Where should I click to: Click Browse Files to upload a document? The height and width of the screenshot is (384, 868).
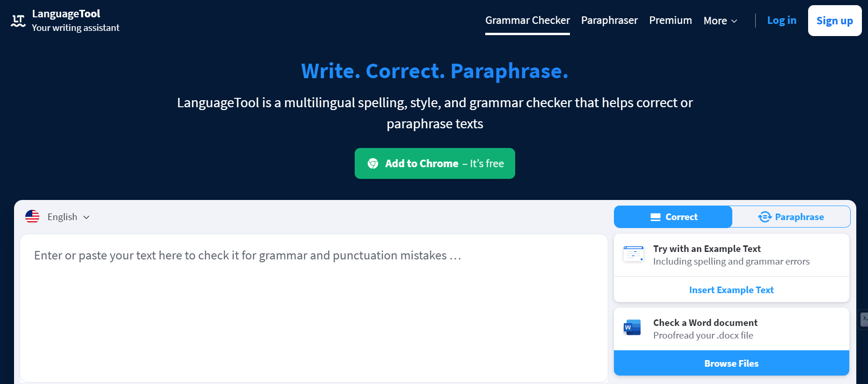(731, 363)
